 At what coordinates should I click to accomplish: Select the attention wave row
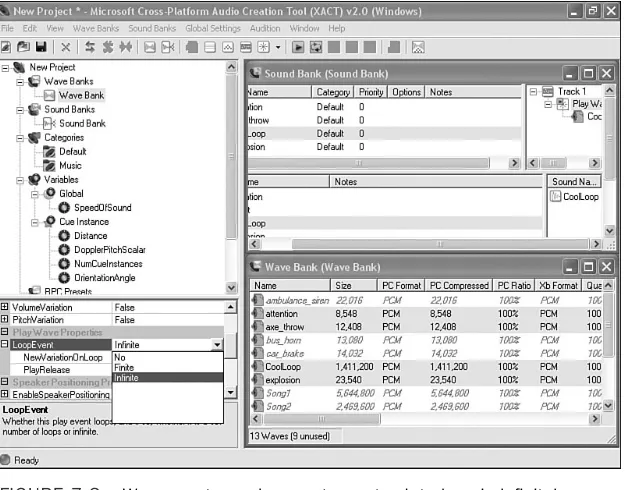click(x=426, y=313)
